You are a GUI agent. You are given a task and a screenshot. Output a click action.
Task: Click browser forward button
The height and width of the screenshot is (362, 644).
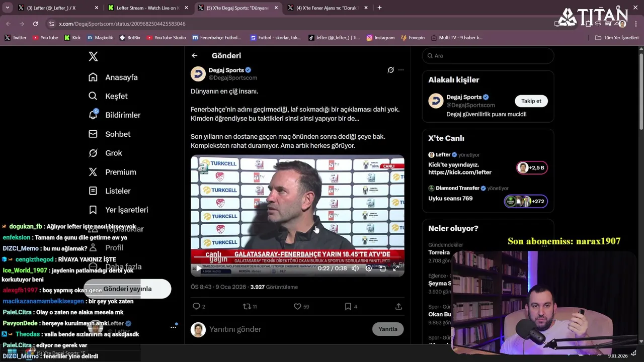(22, 24)
